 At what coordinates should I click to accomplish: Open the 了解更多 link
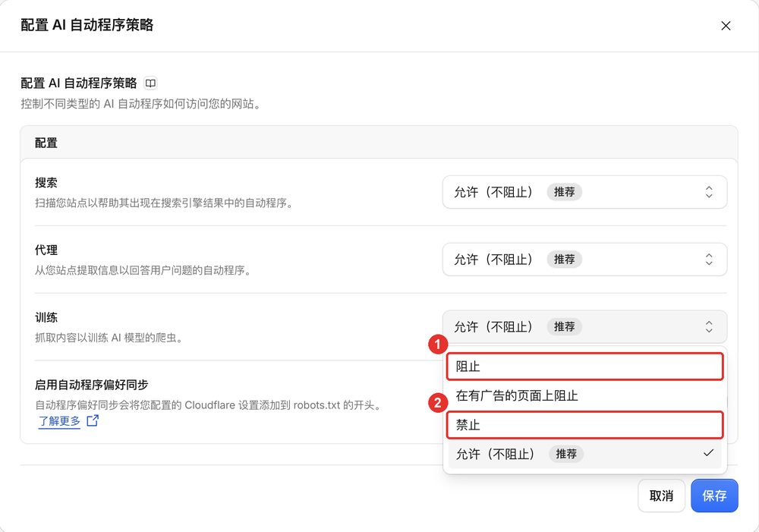(59, 421)
